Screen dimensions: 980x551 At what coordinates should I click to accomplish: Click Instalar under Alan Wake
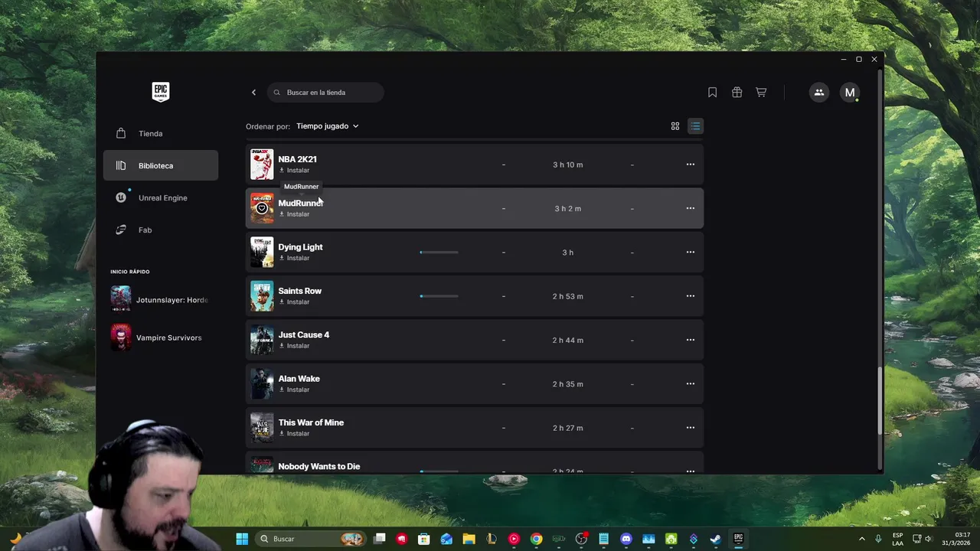coord(294,390)
